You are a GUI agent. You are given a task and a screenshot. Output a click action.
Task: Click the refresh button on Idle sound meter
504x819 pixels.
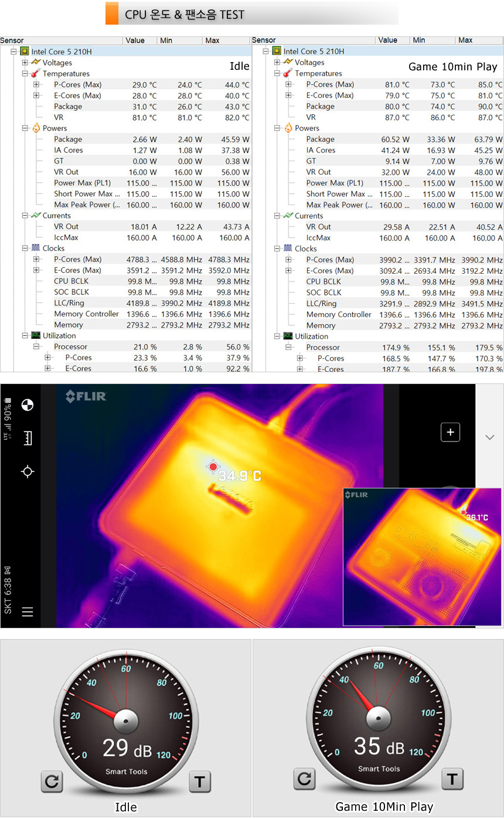52,781
